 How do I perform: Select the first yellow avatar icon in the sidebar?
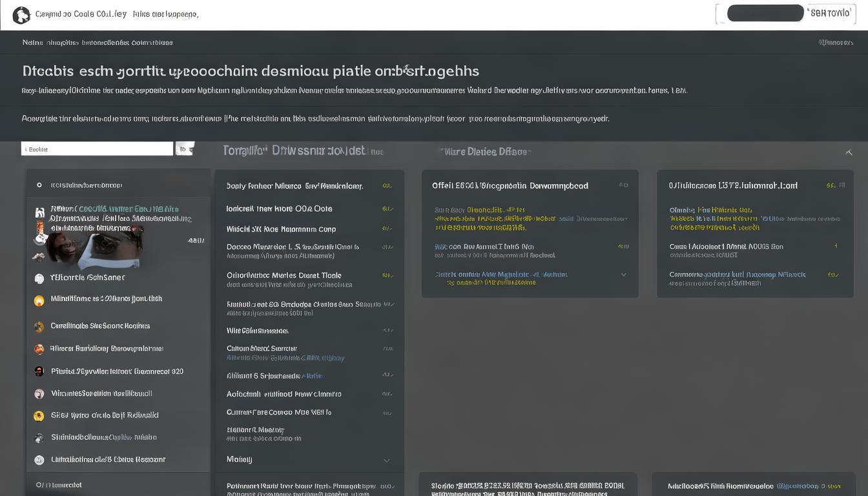pyautogui.click(x=39, y=300)
